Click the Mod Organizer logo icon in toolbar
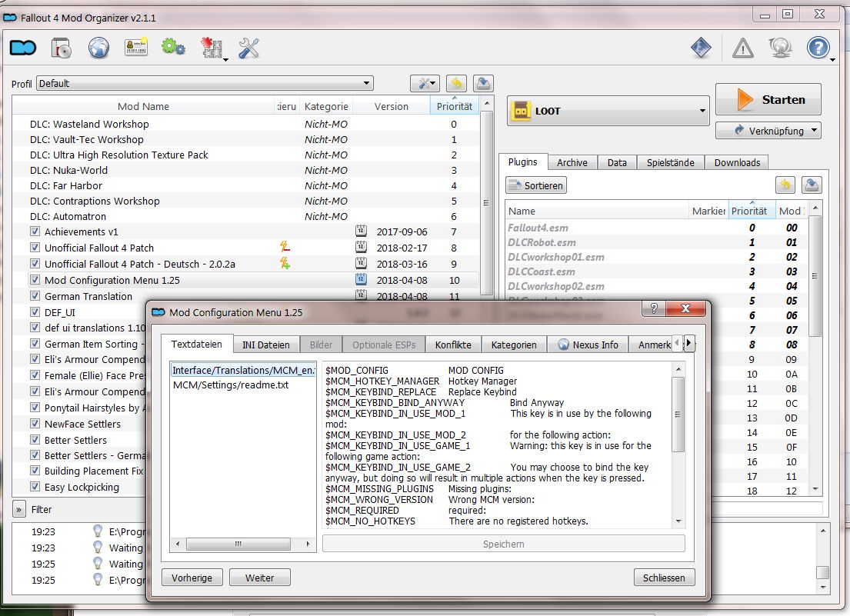This screenshot has height=616, width=850. tap(23, 48)
